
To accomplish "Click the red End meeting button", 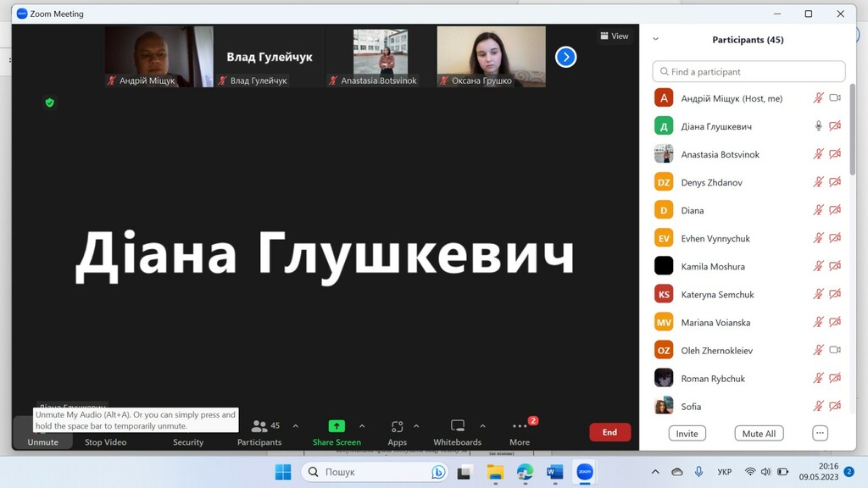I will [609, 432].
